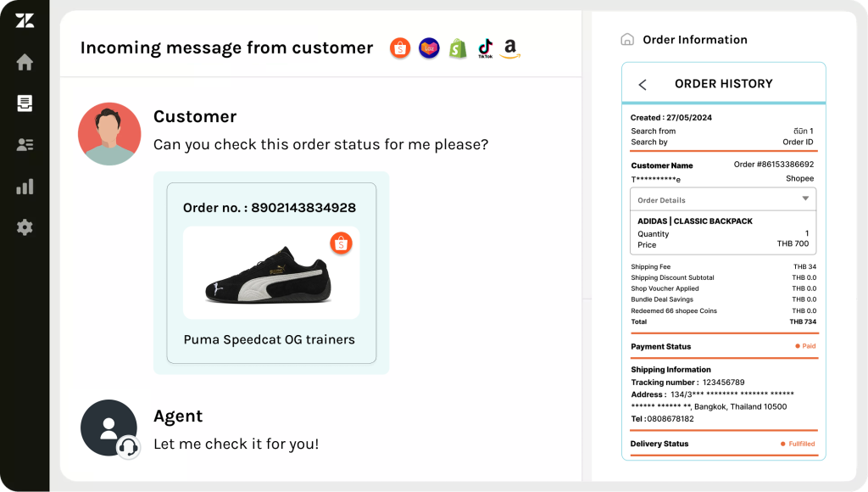
Task: Open the Puma Speedcat shoe thumbnail
Action: point(271,272)
